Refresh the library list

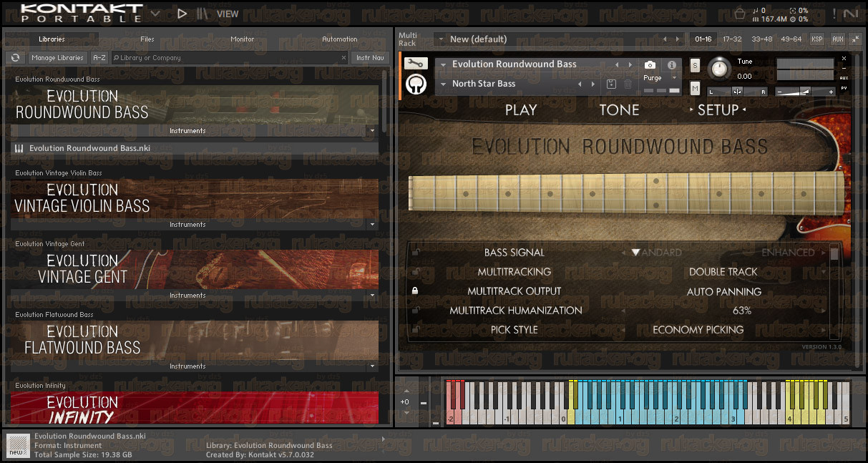15,58
